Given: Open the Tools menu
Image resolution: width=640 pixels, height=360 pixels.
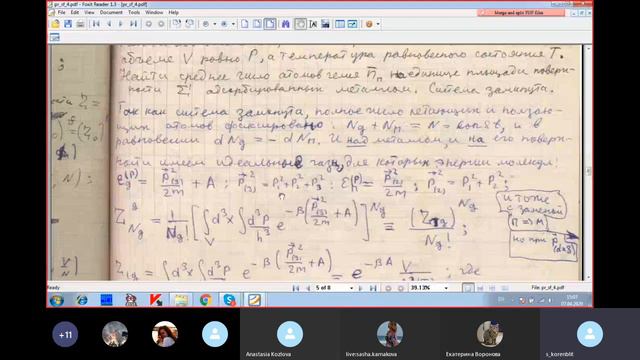Looking at the screenshot, I should (134, 13).
